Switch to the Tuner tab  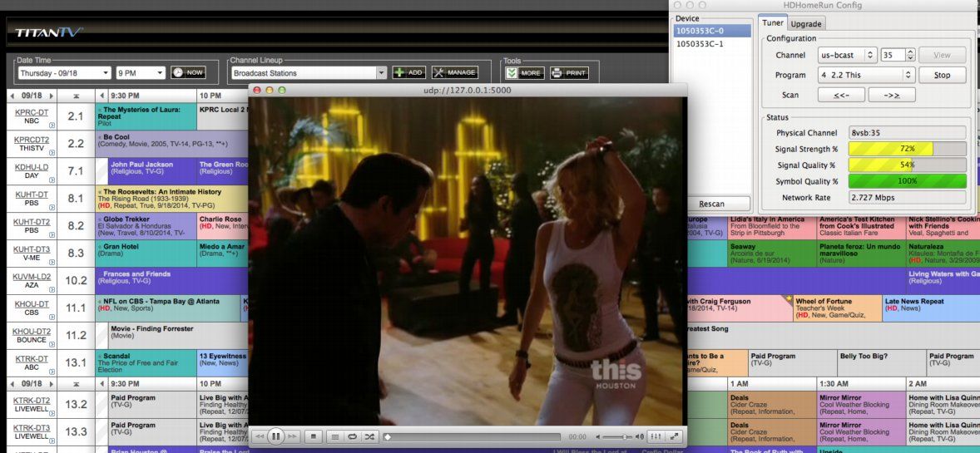[773, 23]
